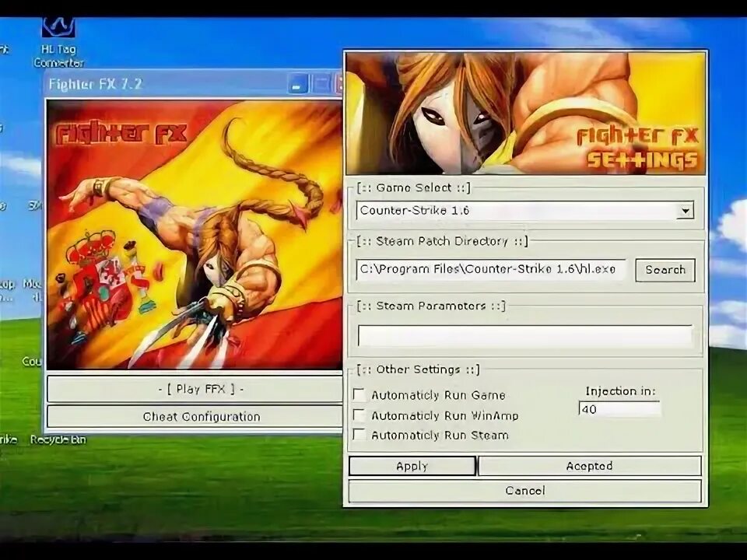
Task: Focus the Steam Parameters text field
Action: pyautogui.click(x=525, y=336)
